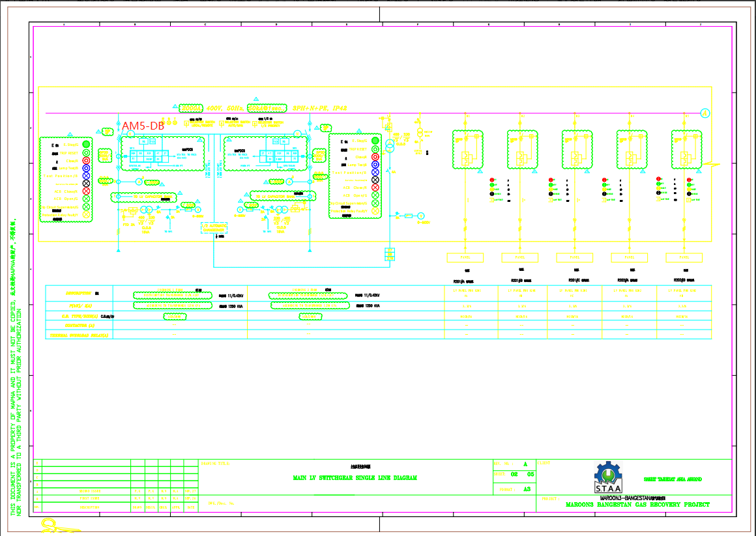The width and height of the screenshot is (756, 536).
Task: Click the S.T.A.A gear logo
Action: (x=608, y=477)
